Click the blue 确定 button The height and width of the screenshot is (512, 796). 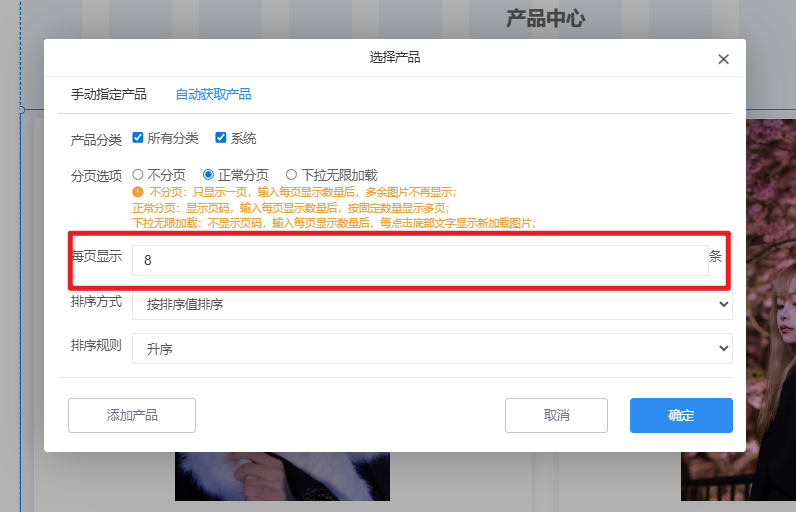click(x=681, y=415)
